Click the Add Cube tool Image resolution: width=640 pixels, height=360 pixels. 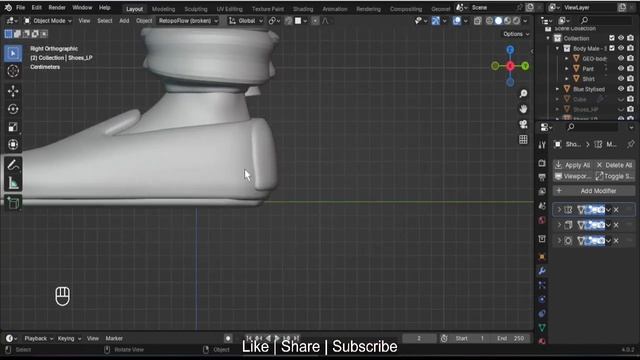click(13, 203)
